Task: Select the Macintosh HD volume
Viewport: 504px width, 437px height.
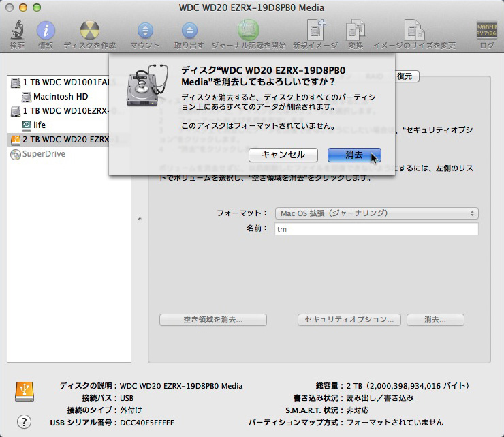Action: [60, 97]
